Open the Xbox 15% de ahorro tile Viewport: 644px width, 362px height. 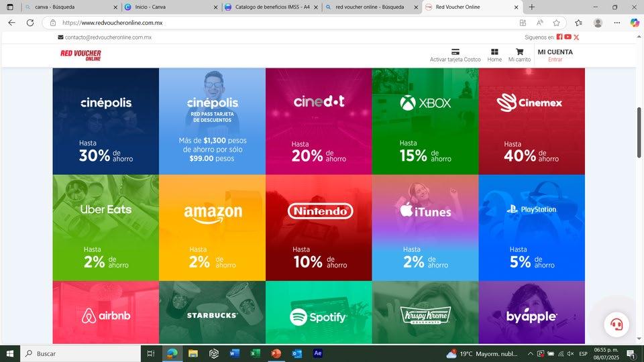point(425,121)
